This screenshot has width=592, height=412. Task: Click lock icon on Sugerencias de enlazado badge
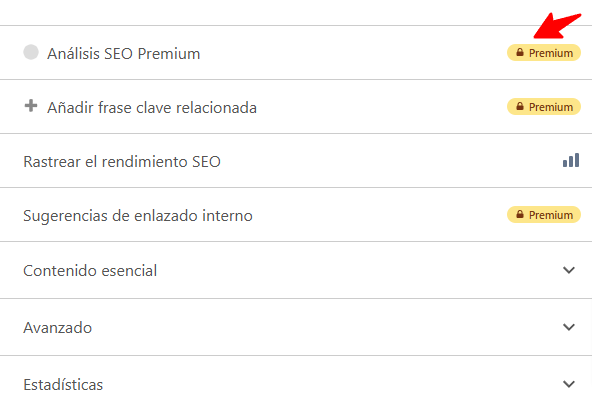click(520, 214)
